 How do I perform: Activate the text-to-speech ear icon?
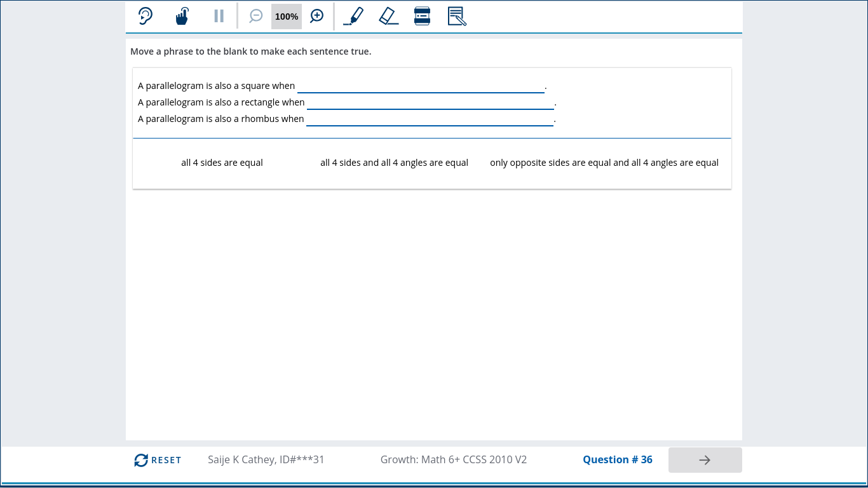click(x=146, y=16)
